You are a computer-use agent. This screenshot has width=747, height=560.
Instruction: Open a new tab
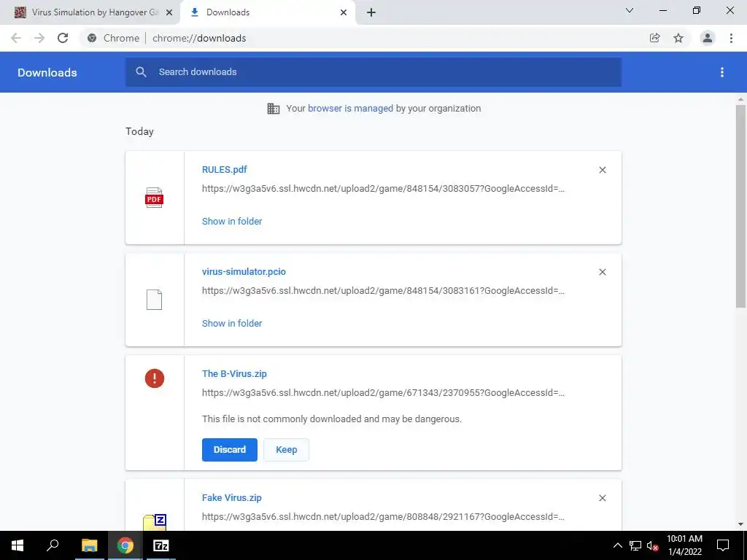tap(371, 12)
